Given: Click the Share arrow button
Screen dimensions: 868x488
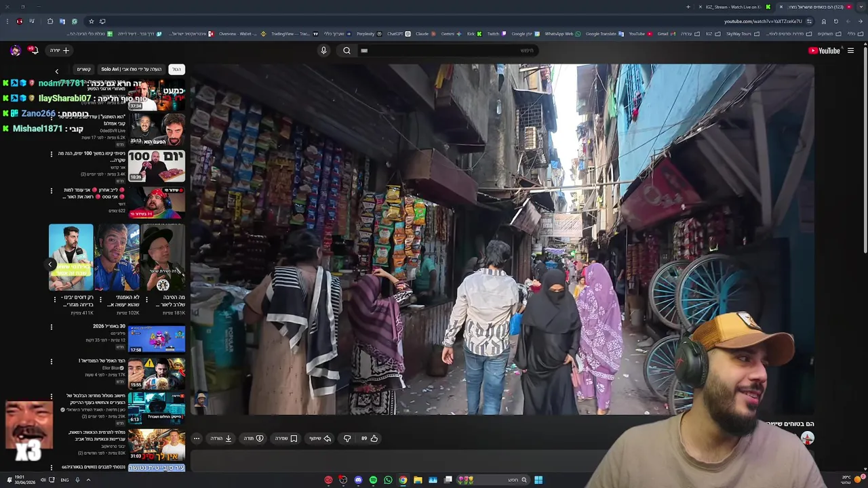Looking at the screenshot, I should tap(320, 439).
